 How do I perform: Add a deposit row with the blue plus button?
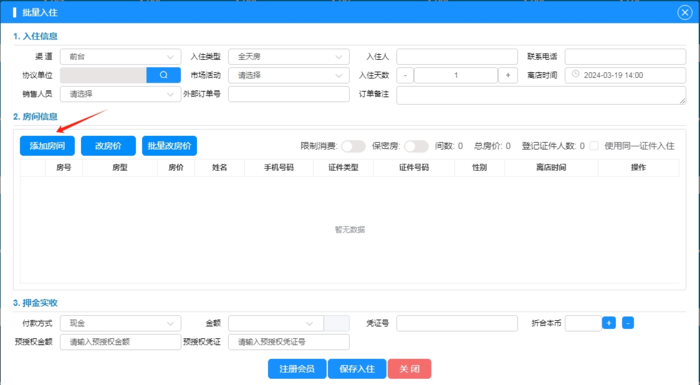[x=609, y=322]
